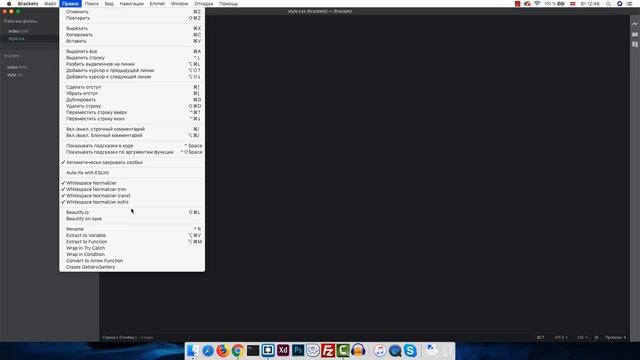Image resolution: width=640 pixels, height=360 pixels.
Task: Open the brackets project dropdown in sidebar
Action: (13, 56)
